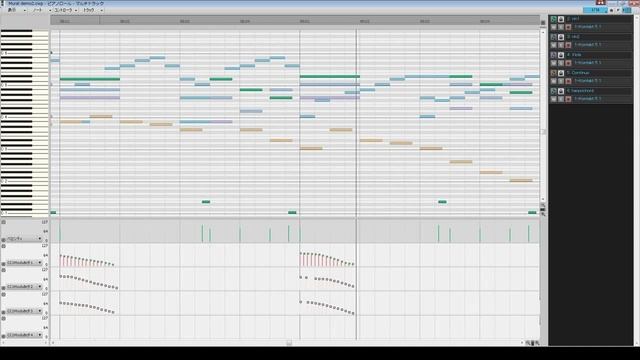Open the CC Modulation 2 lane dropdown

click(x=24, y=287)
